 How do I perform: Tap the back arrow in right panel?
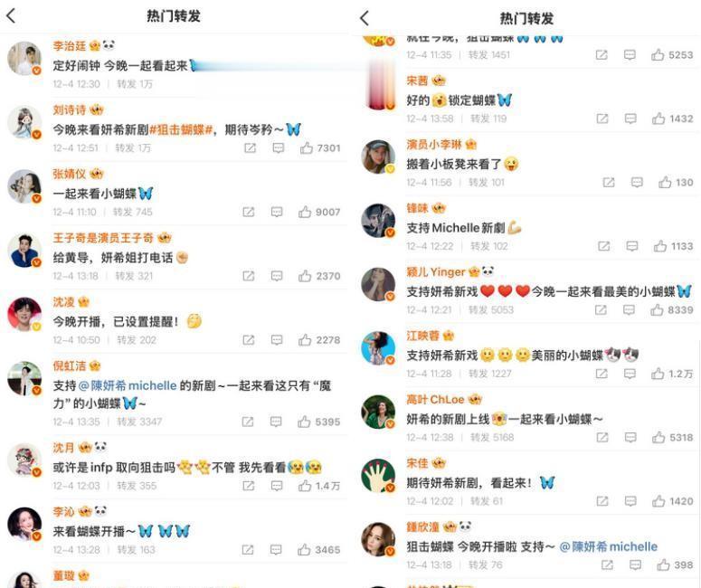[x=365, y=18]
